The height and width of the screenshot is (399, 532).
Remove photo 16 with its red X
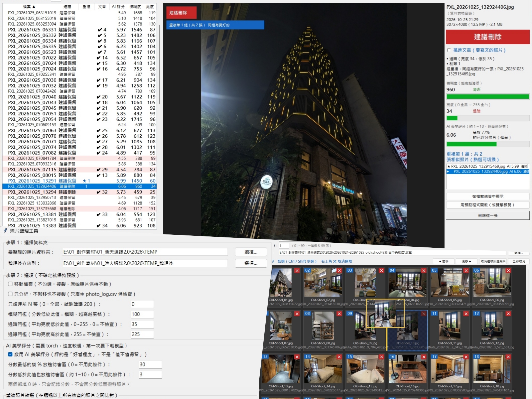coord(424,357)
